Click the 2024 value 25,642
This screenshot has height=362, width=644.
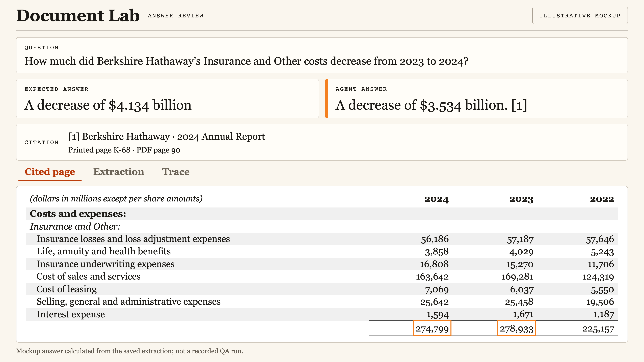coord(435,302)
